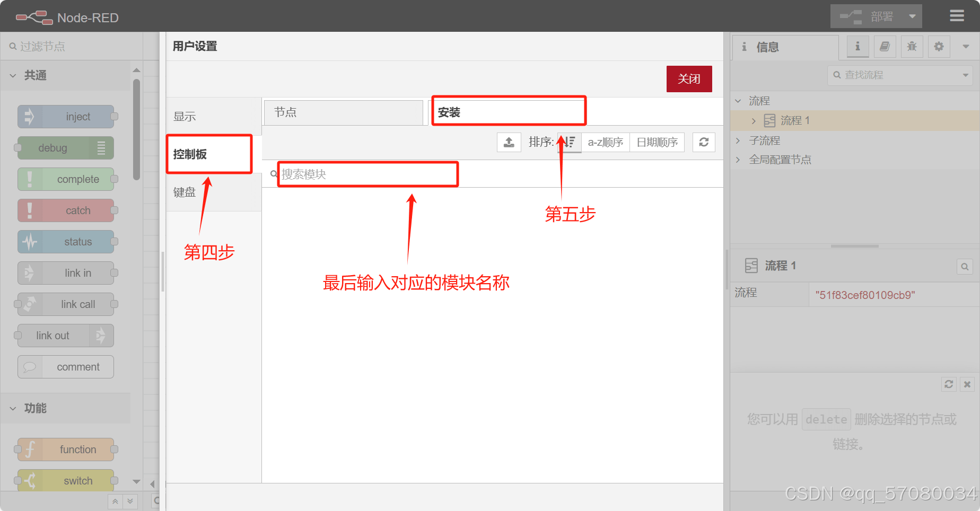The image size is (980, 511).
Task: Select the 信息 sidebar tab
Action: [786, 47]
